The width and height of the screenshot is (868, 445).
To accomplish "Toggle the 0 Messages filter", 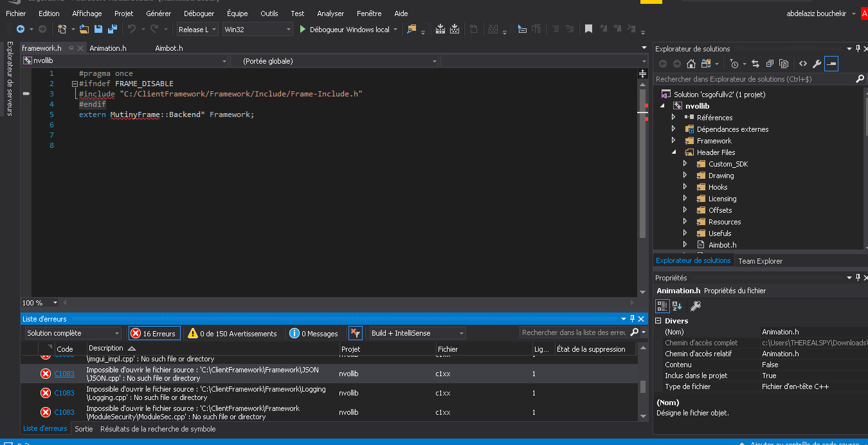I will [314, 333].
